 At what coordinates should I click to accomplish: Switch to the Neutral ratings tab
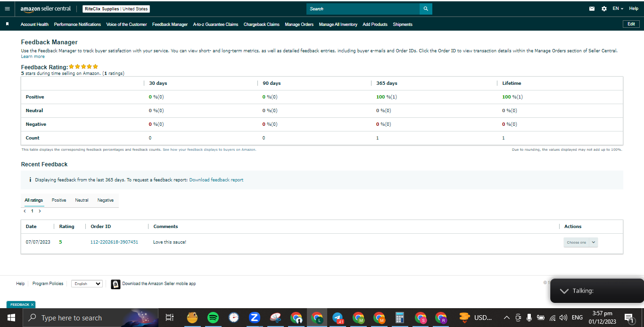(82, 200)
